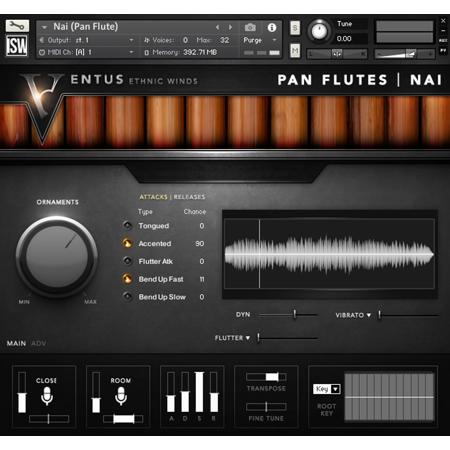450x450 pixels.
Task: Open the instrument name dropdown arrow
Action: (x=44, y=27)
